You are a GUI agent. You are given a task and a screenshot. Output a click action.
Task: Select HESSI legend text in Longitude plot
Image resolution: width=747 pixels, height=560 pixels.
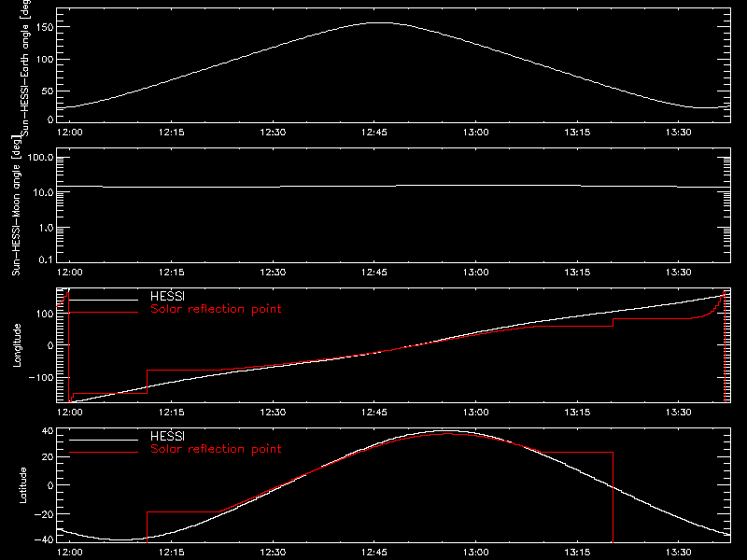pos(167,296)
